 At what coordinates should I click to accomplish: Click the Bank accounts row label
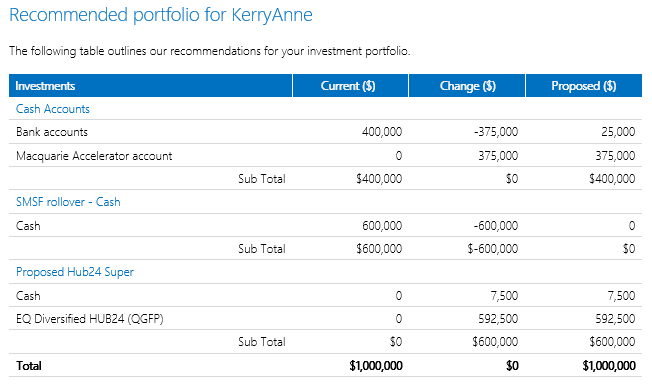click(52, 132)
